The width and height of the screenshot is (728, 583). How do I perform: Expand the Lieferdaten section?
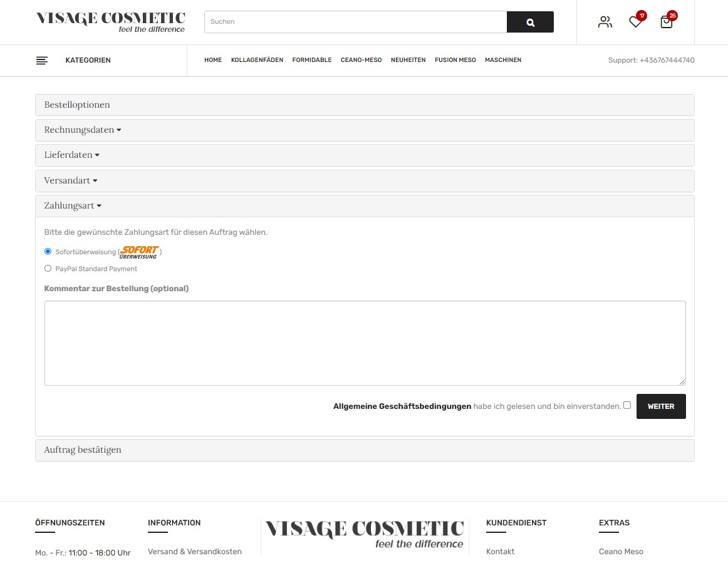71,155
